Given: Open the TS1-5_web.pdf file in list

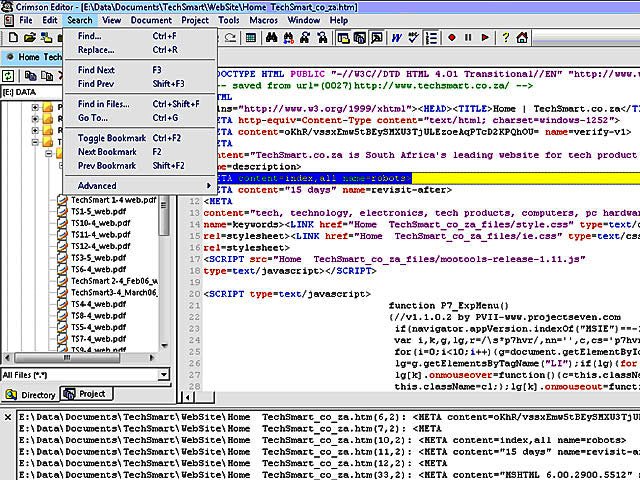Looking at the screenshot, I should tap(100, 213).
